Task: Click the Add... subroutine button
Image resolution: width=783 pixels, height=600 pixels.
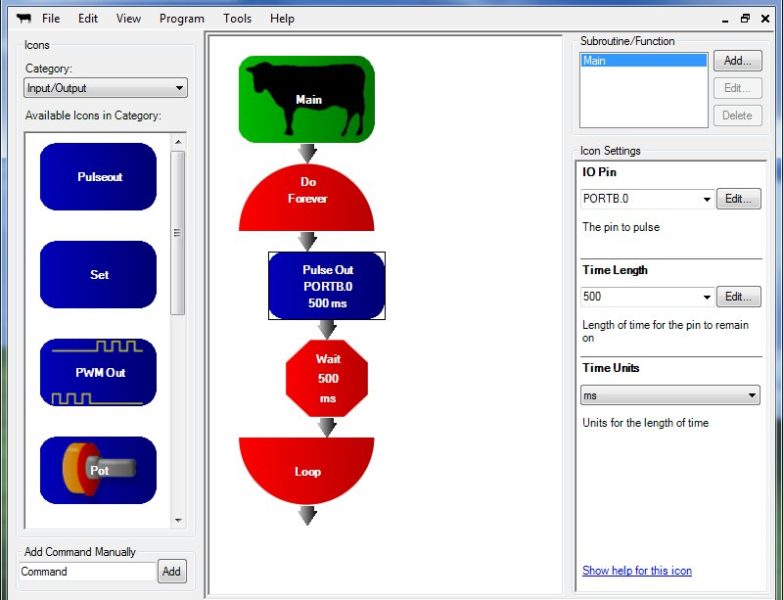Action: point(737,61)
